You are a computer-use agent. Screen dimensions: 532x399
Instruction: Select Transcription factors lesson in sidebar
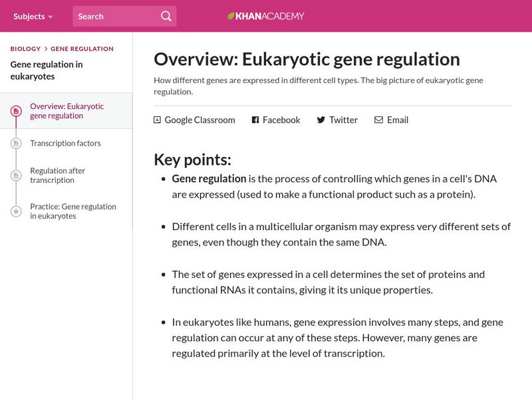[x=65, y=143]
